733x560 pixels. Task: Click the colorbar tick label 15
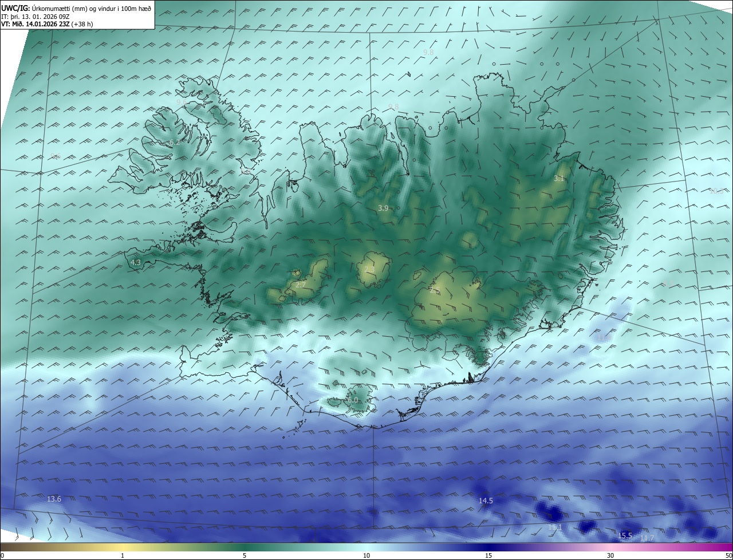[x=488, y=555]
